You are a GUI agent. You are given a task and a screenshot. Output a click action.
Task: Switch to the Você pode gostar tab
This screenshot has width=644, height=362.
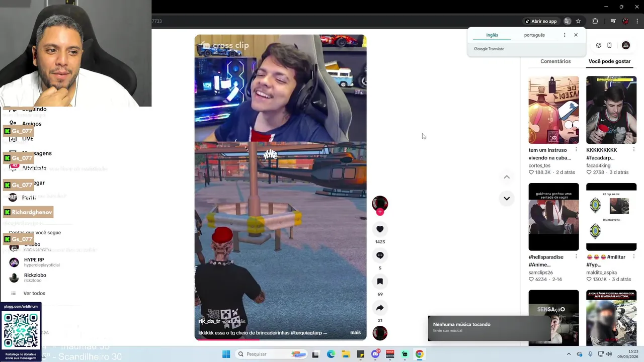(609, 61)
